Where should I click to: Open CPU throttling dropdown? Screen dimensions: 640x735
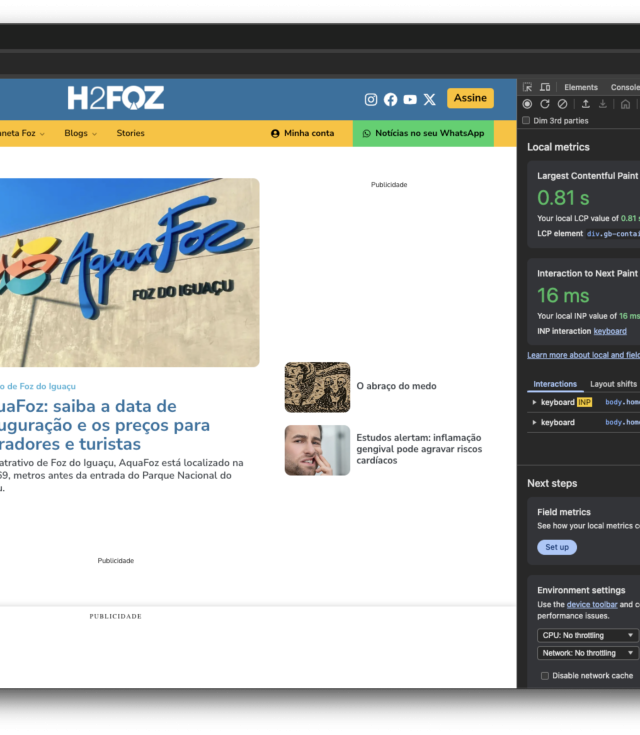587,635
